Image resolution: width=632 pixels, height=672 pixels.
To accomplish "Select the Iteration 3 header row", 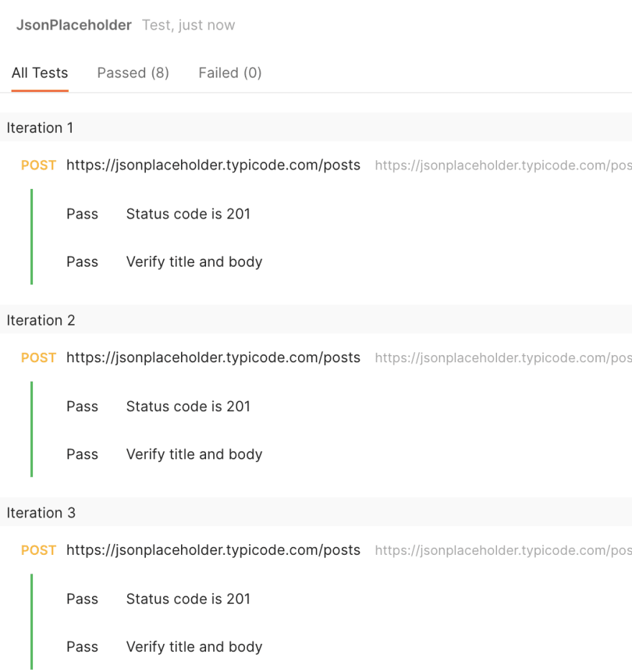I will [x=316, y=512].
